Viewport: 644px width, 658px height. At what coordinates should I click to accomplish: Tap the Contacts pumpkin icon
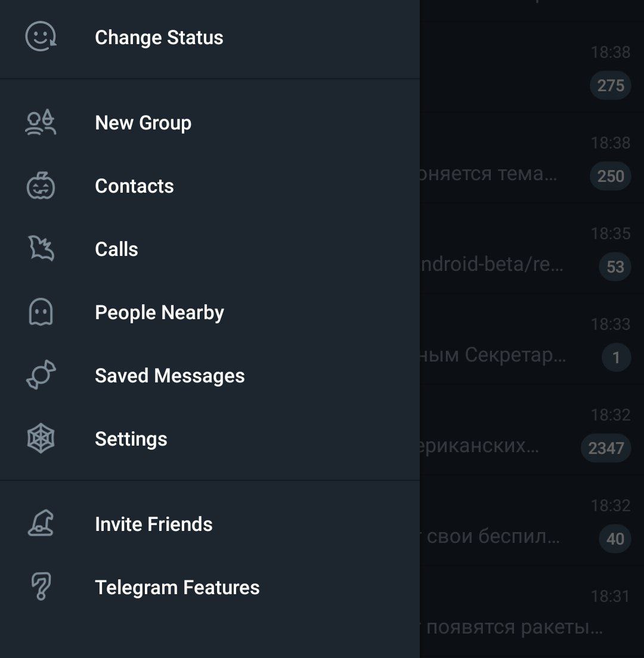coord(41,186)
